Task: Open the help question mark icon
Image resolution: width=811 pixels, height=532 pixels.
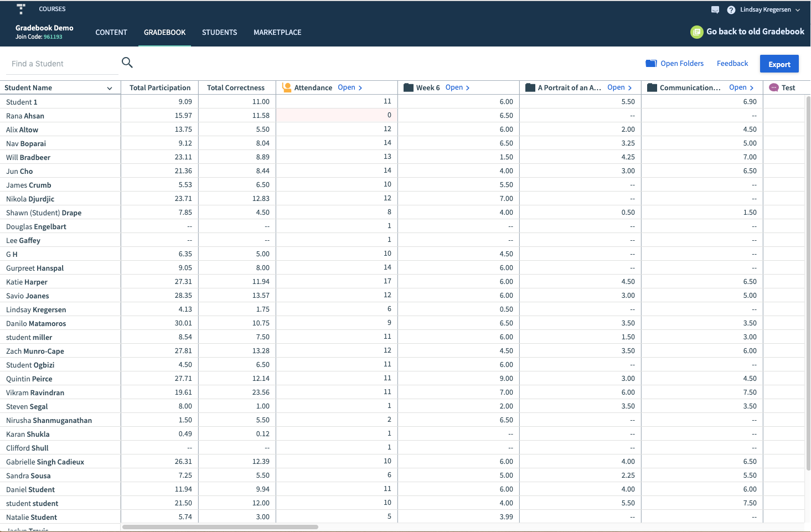Action: (731, 10)
